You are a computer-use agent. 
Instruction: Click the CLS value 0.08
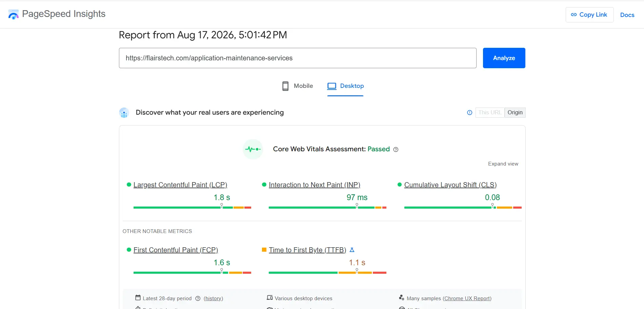pos(492,197)
